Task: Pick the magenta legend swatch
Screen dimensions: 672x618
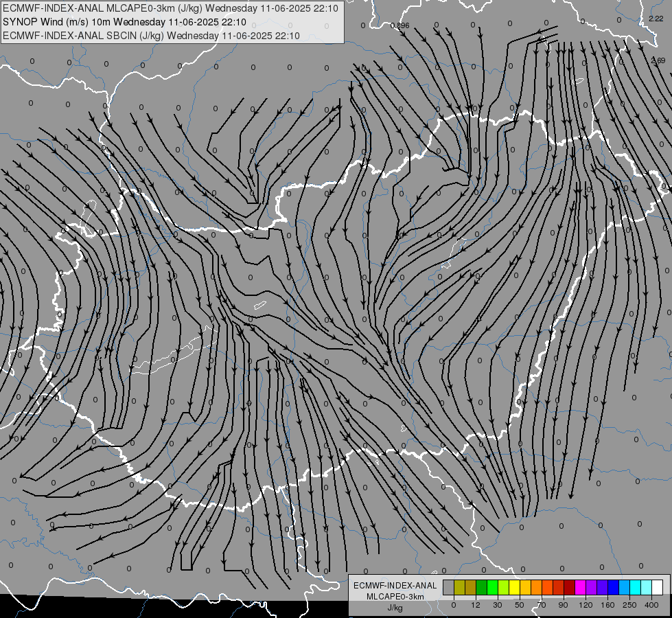Action: pos(581,587)
